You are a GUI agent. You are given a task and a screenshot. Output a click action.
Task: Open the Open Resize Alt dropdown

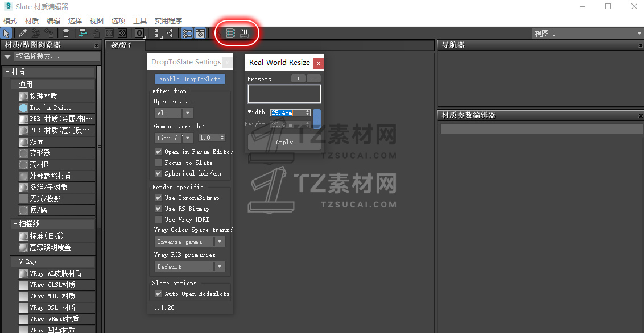pos(174,113)
